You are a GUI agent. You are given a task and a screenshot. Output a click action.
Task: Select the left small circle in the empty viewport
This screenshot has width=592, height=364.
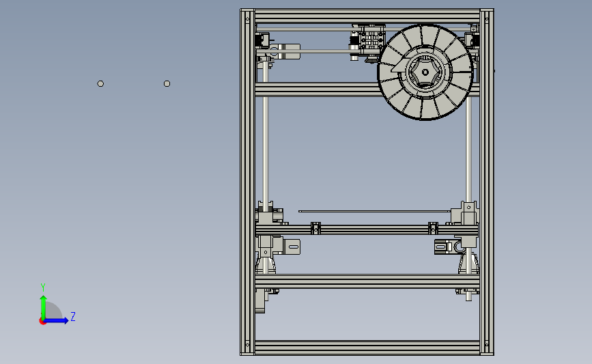[100, 84]
